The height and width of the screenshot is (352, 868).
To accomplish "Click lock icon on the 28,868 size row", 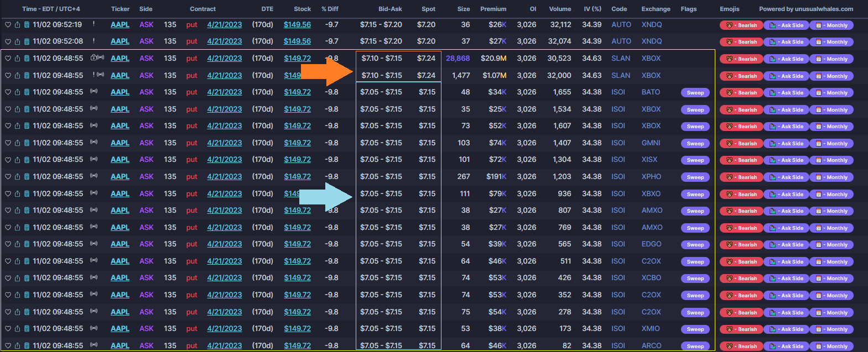I will coord(93,57).
